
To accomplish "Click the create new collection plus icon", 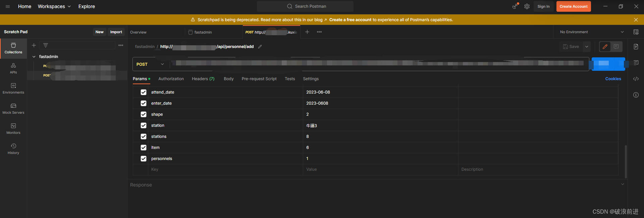I will [x=34, y=45].
